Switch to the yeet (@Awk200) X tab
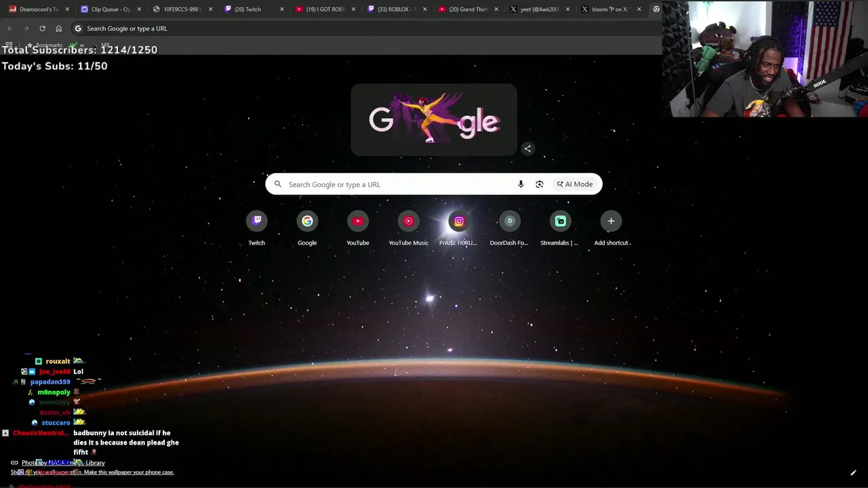 540,9
